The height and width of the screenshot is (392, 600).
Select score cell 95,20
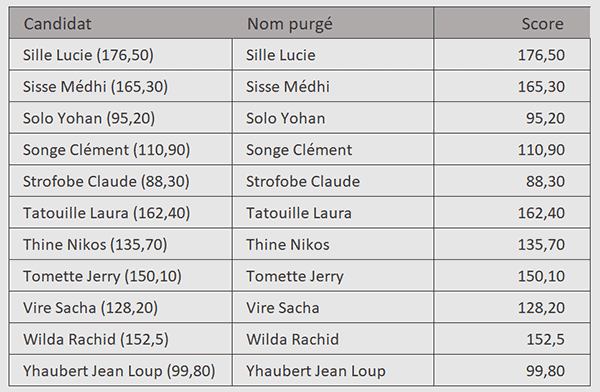(512, 118)
